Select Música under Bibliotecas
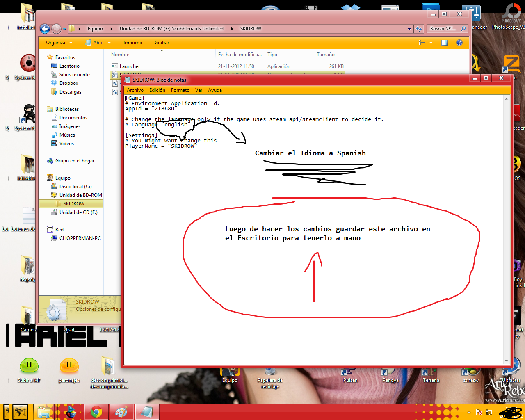 click(63, 135)
